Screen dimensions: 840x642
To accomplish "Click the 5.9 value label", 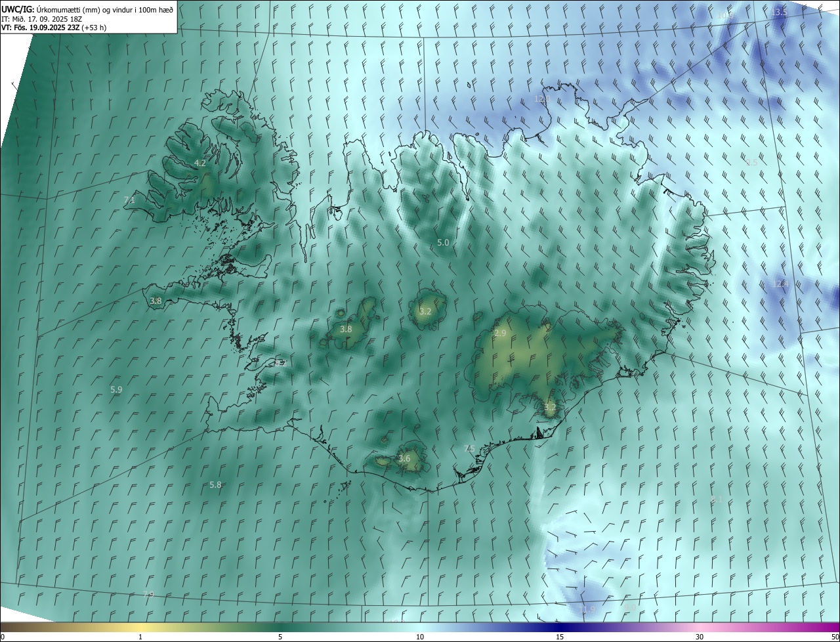I will click(x=116, y=389).
